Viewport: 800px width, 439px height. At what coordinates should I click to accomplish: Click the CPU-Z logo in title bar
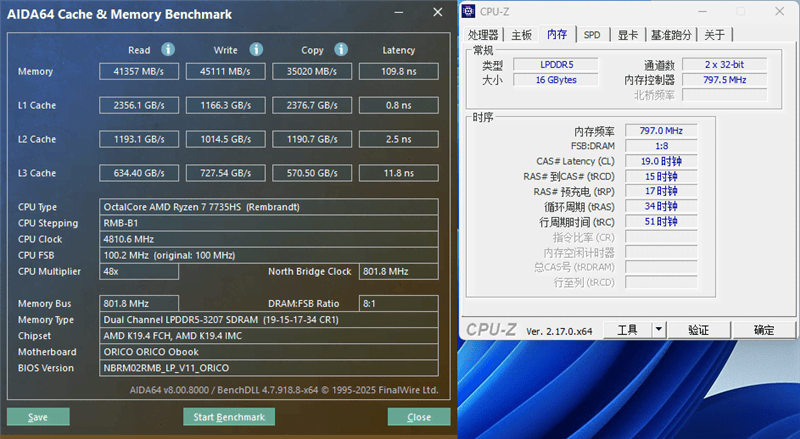[x=469, y=11]
